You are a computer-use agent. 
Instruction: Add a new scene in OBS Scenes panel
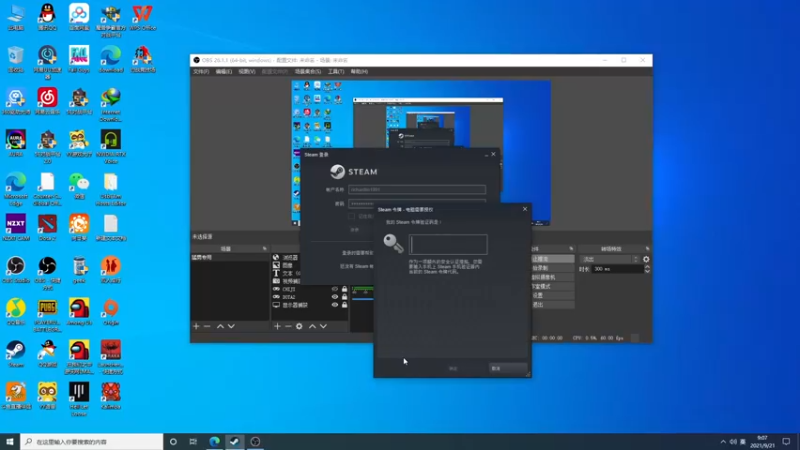[196, 326]
